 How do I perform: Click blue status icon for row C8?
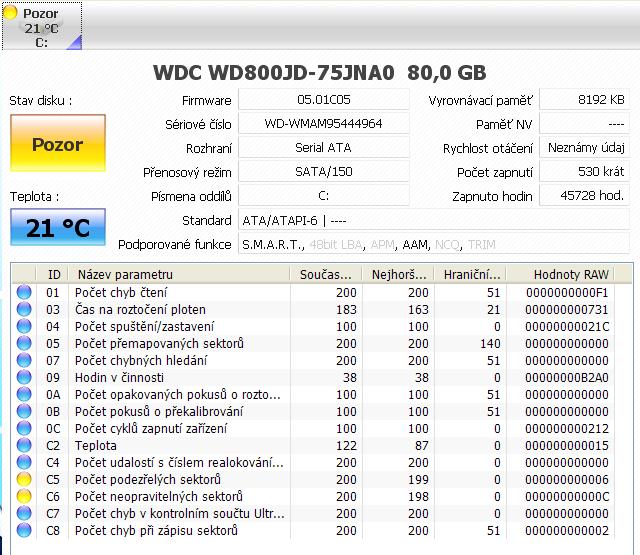coord(24,531)
